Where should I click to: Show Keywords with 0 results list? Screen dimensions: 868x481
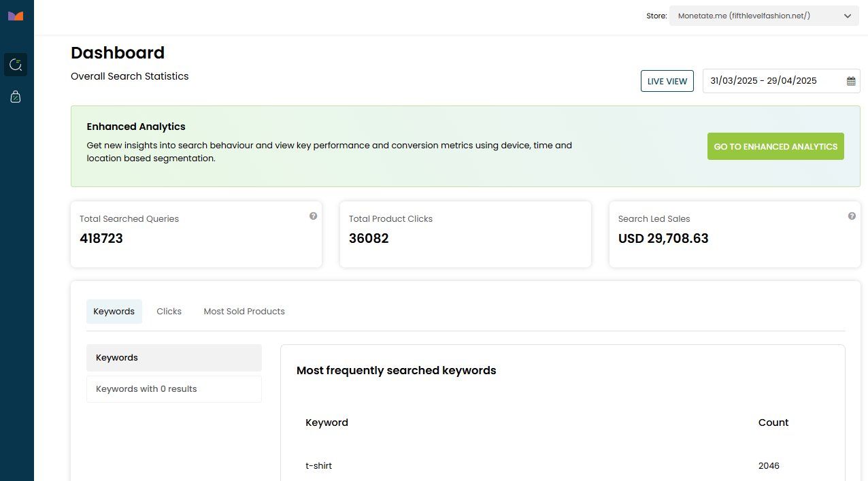point(173,389)
